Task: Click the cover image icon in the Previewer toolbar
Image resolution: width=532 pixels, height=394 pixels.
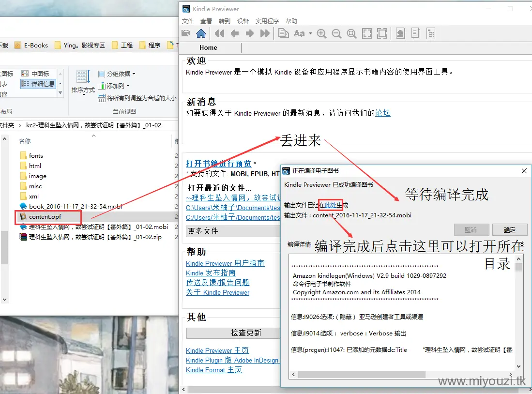Action: 400,33
